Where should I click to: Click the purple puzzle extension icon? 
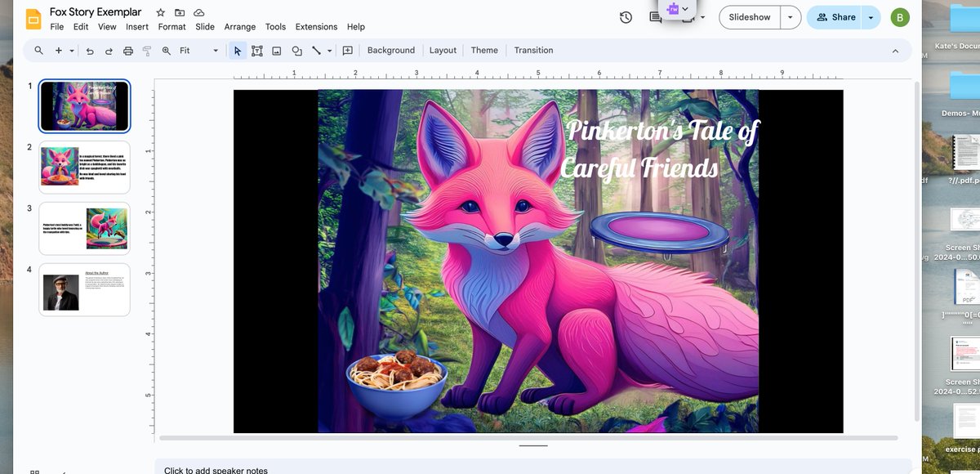pos(673,8)
